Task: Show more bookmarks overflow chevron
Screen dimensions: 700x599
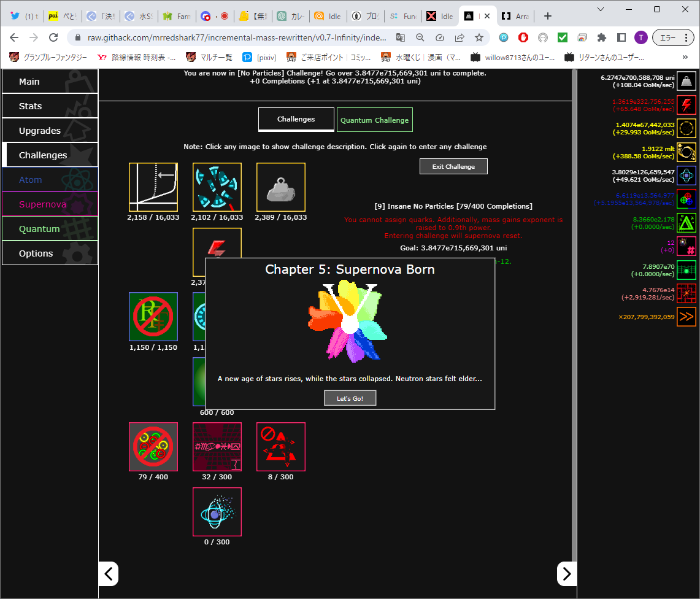Action: (685, 57)
